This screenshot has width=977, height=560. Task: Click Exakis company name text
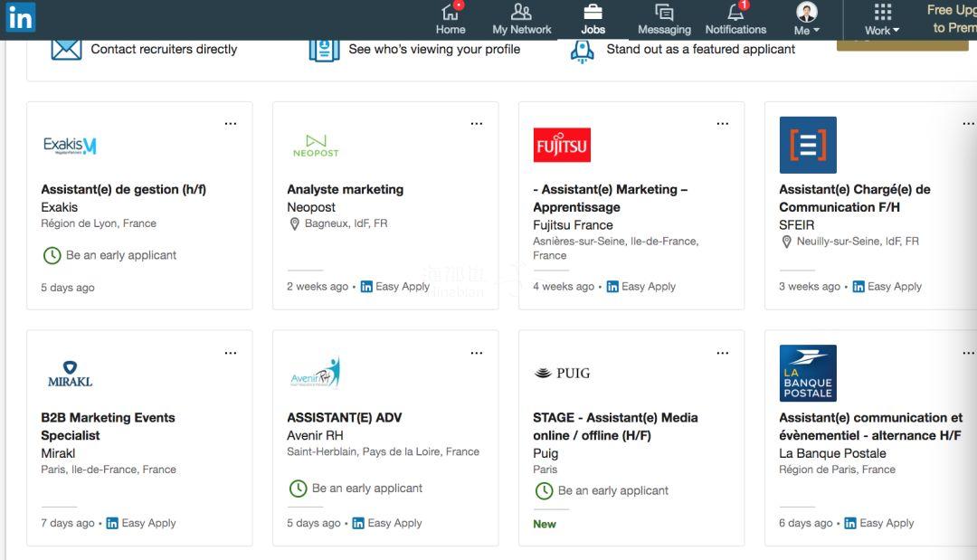pyautogui.click(x=59, y=207)
